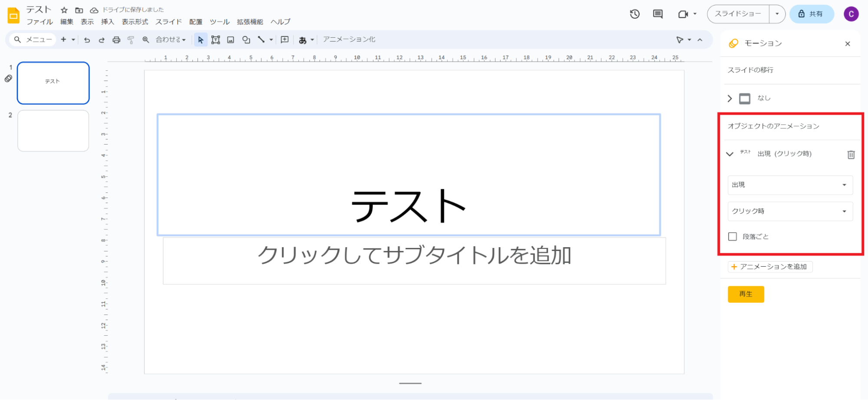Star the テスト presentation
The width and height of the screenshot is (868, 400).
coord(64,10)
